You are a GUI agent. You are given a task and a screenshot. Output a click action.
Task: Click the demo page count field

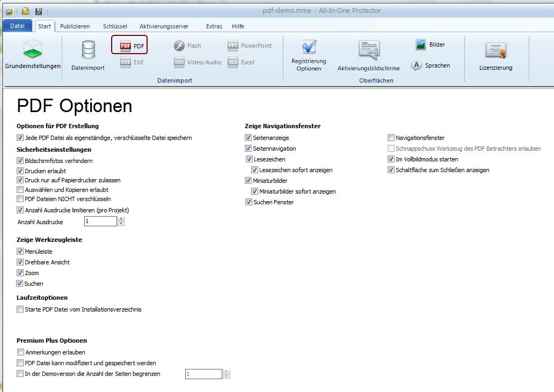tap(203, 374)
